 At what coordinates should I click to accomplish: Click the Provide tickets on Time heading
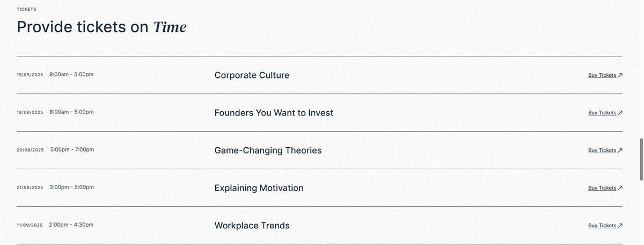(101, 27)
